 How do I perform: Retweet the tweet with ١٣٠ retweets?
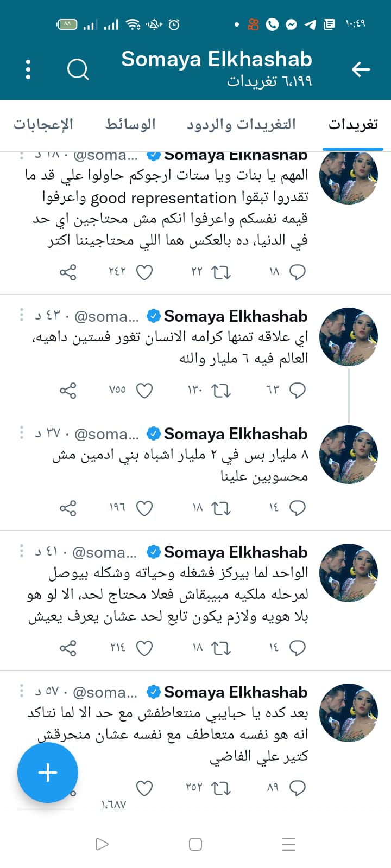(221, 391)
